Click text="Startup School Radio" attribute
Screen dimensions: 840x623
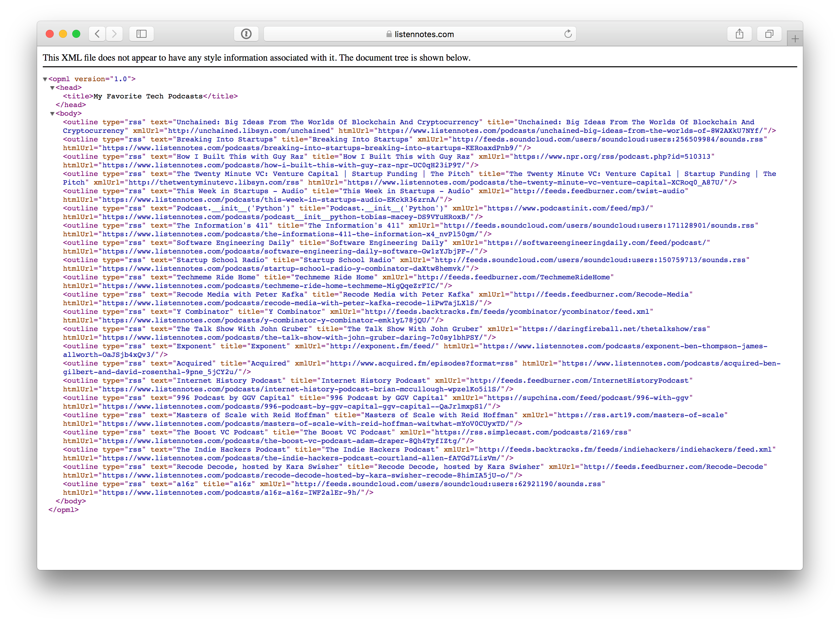tap(210, 260)
